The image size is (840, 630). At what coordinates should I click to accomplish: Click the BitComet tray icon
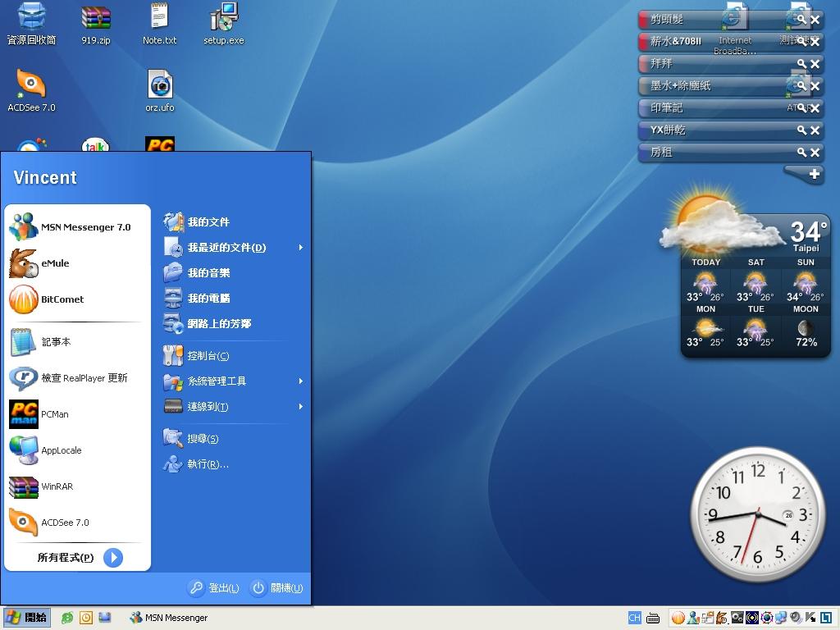(x=678, y=618)
